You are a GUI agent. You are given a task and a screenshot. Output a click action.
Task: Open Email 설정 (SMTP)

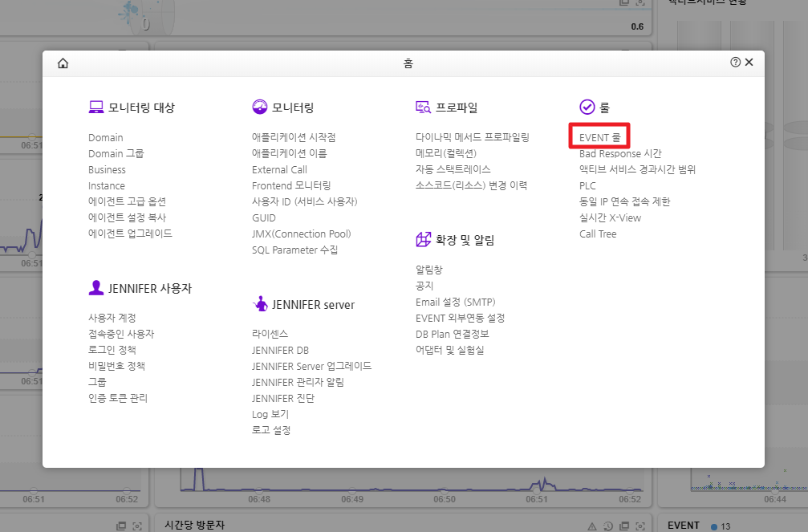455,302
